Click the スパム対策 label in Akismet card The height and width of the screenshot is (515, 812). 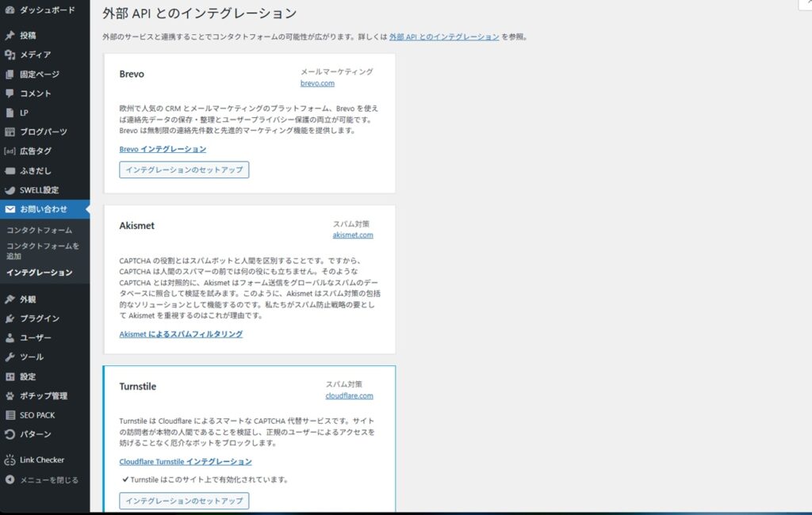[x=351, y=224]
